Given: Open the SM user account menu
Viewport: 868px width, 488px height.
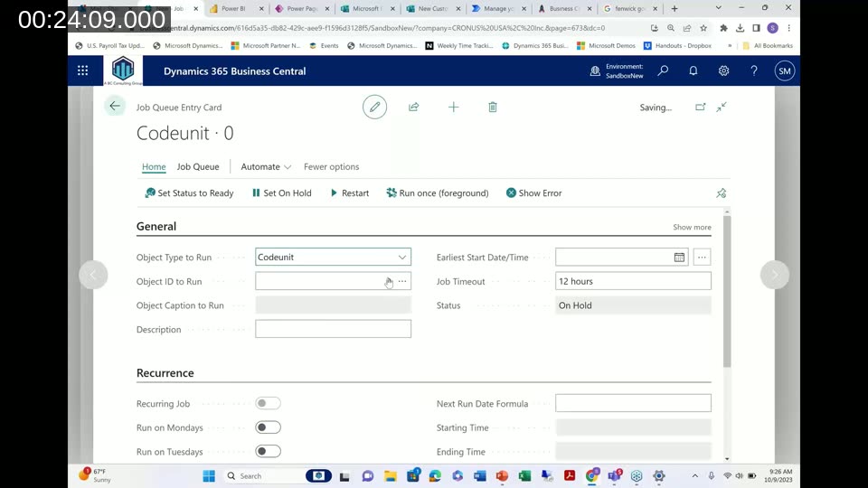Looking at the screenshot, I should click(x=785, y=70).
